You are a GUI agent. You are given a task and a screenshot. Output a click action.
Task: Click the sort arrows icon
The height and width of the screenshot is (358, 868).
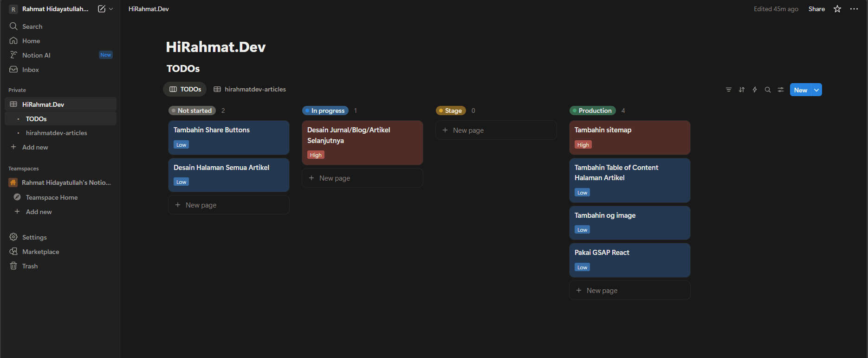(x=742, y=90)
